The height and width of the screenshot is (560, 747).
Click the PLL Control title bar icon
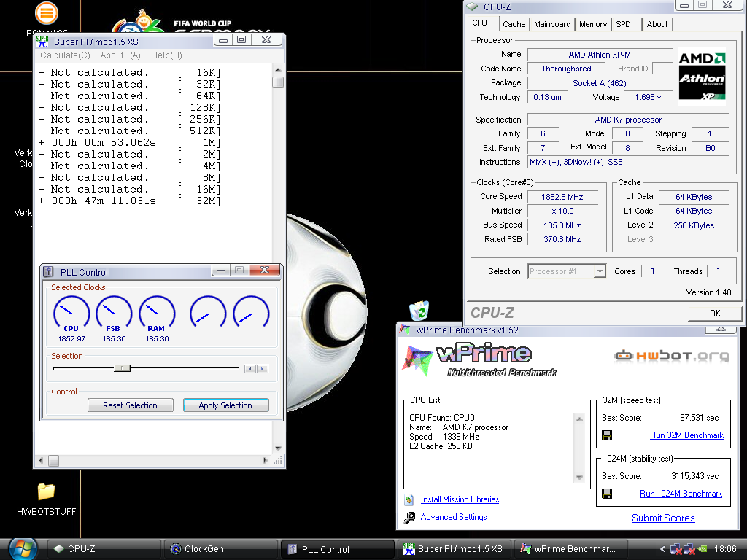[x=49, y=272]
